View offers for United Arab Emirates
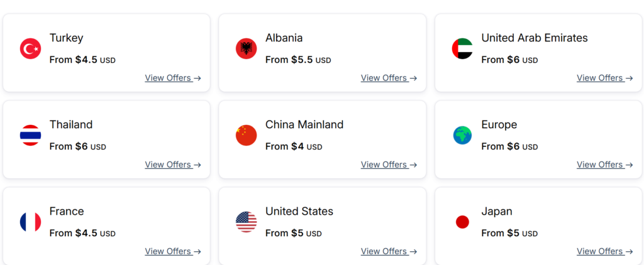 tap(604, 78)
